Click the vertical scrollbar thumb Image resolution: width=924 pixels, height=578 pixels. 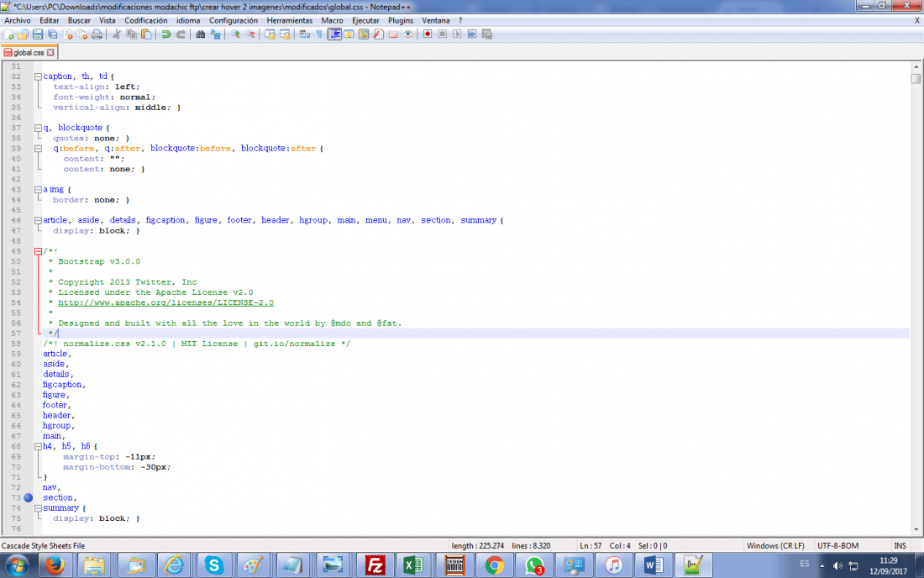click(x=916, y=79)
